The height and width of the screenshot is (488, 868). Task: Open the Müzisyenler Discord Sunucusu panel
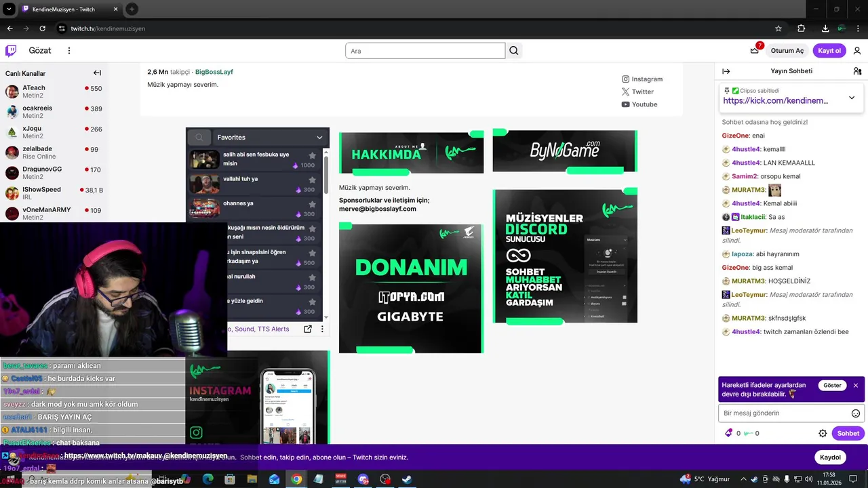click(565, 256)
